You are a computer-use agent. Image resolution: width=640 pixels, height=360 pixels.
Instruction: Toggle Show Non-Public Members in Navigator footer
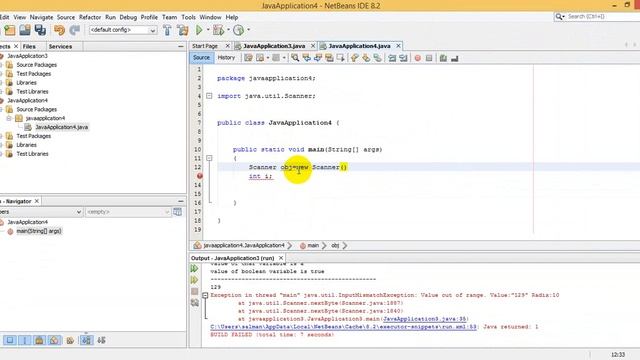pyautogui.click(x=54, y=340)
